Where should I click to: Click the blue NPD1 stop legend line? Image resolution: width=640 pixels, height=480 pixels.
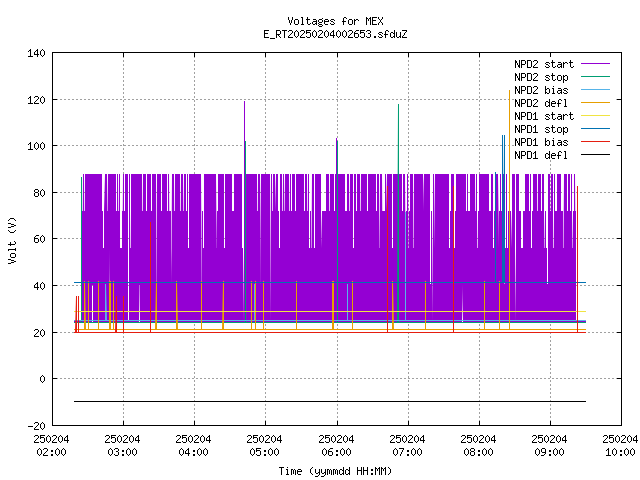click(596, 129)
